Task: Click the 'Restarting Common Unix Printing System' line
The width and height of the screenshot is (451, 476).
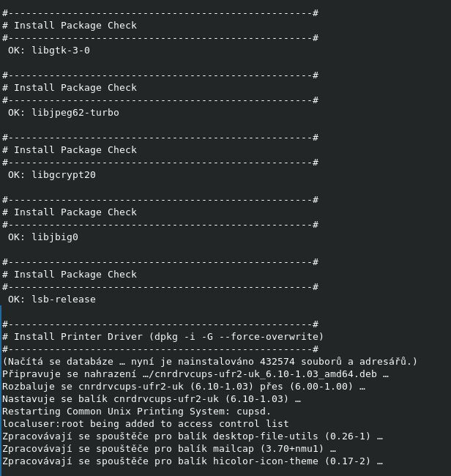Action: [x=136, y=412]
